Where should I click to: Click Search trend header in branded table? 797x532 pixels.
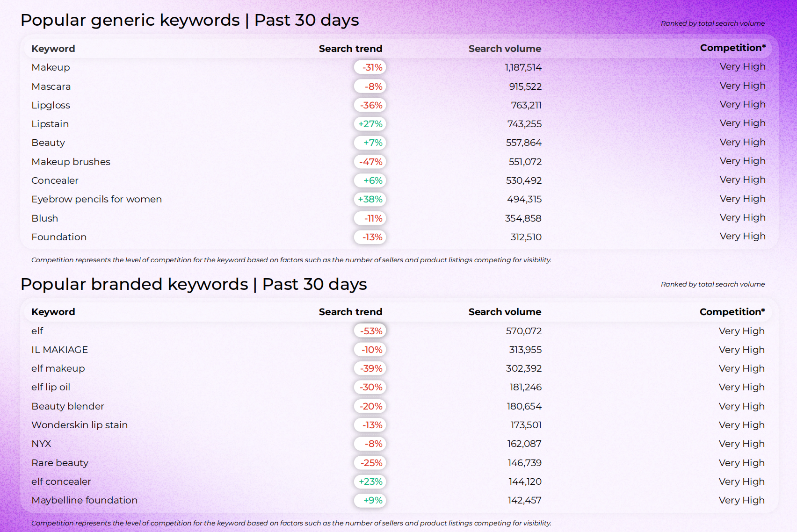tap(350, 312)
